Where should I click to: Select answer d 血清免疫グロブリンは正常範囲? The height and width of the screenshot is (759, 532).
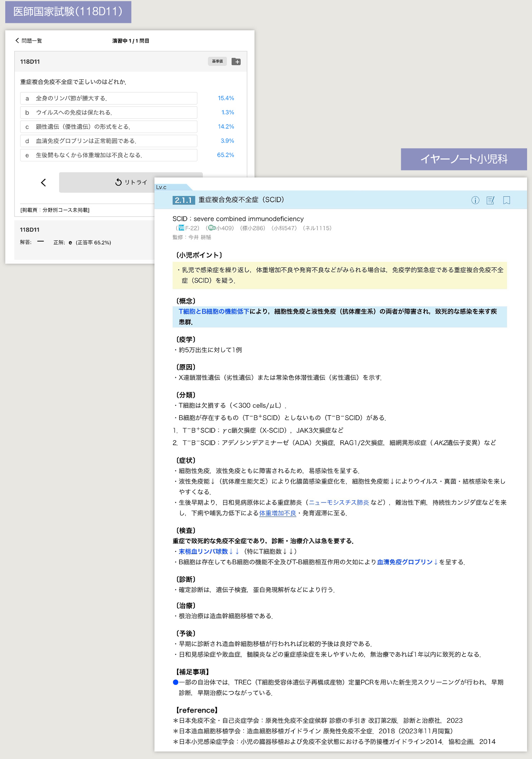pos(109,141)
